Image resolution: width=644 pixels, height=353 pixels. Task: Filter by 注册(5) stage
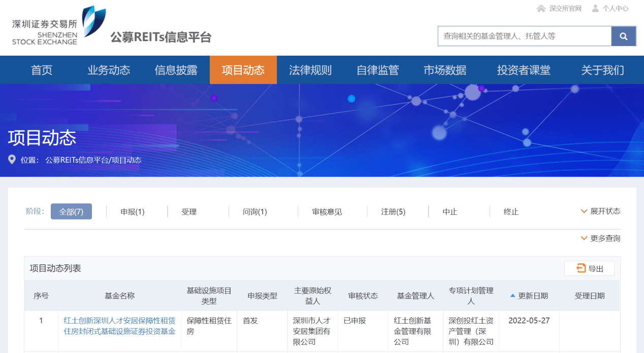[393, 212]
